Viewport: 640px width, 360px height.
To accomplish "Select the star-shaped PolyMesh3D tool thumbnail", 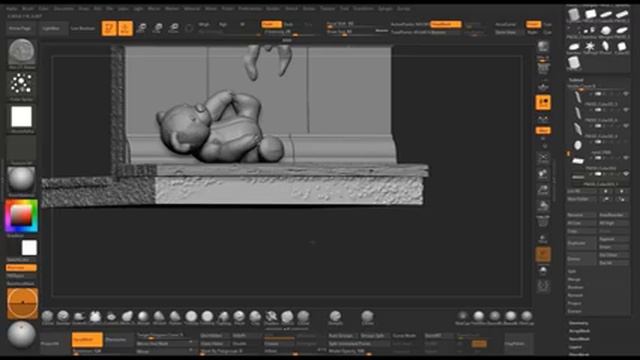I will [x=589, y=47].
